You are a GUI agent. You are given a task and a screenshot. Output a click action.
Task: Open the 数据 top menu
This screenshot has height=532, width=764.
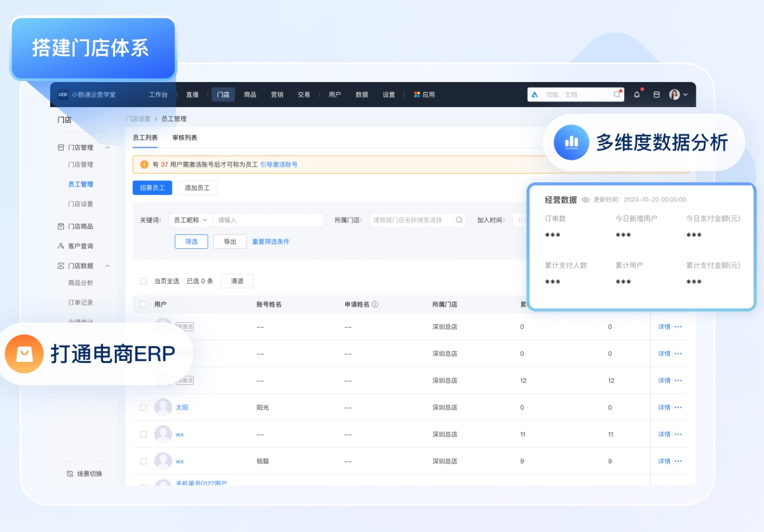pos(362,95)
